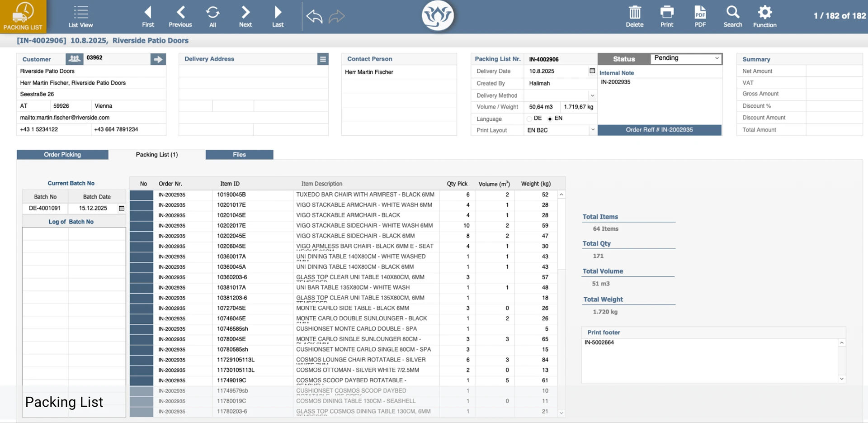Click the Internal Note text area

660,100
